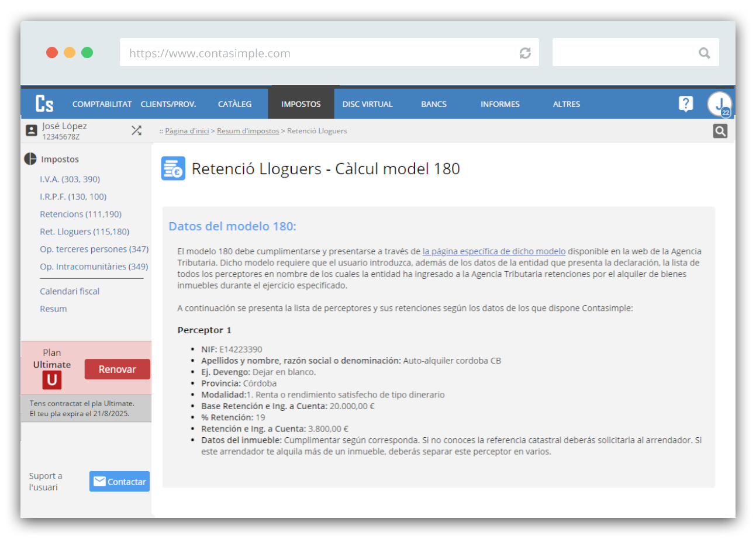
Task: Follow the Pàgina d'inici breadcrumb
Action: coord(187,131)
